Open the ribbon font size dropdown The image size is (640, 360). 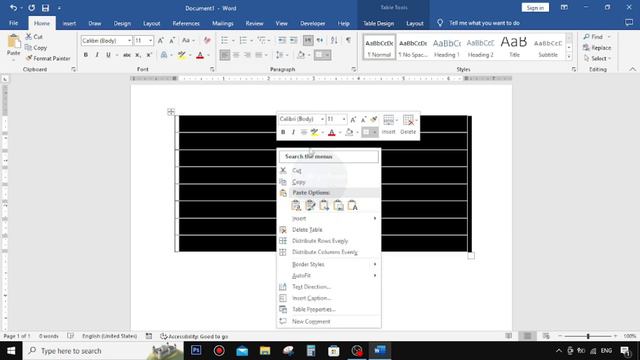pyautogui.click(x=151, y=40)
